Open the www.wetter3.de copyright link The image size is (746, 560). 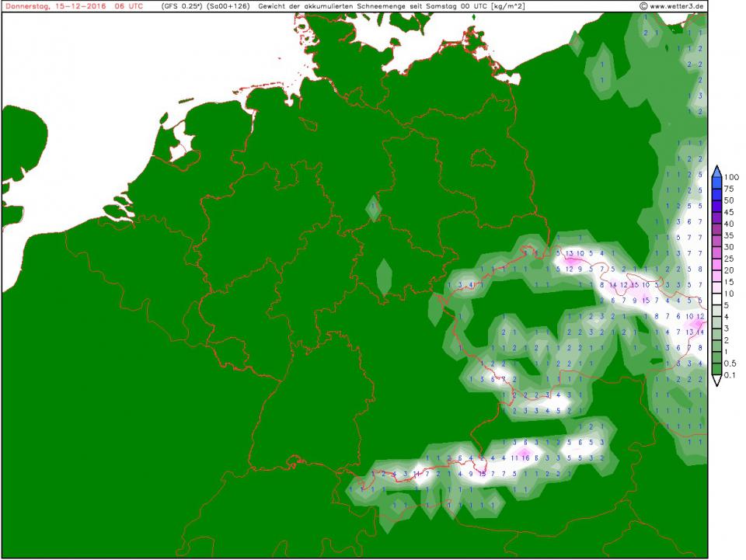point(676,5)
